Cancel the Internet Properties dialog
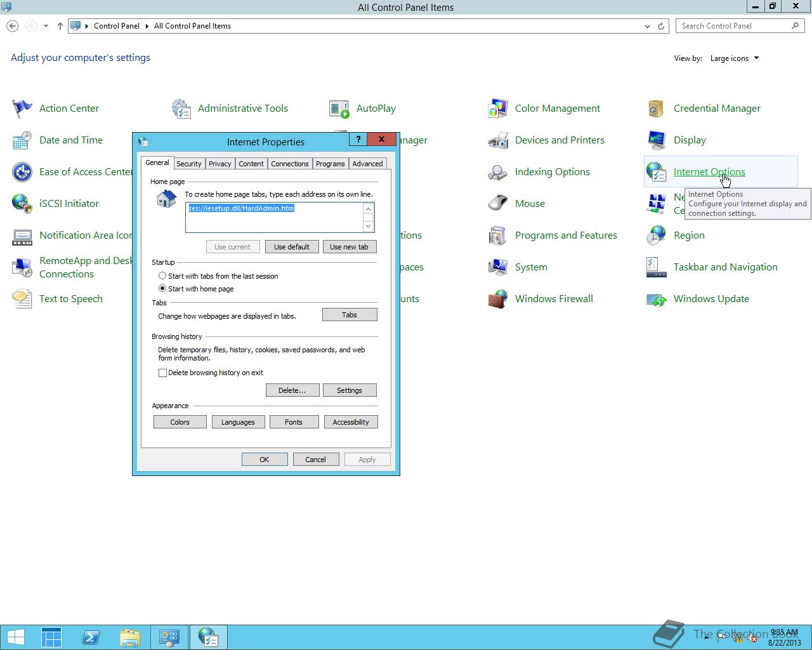Screen dimensions: 812x650 [316, 460]
